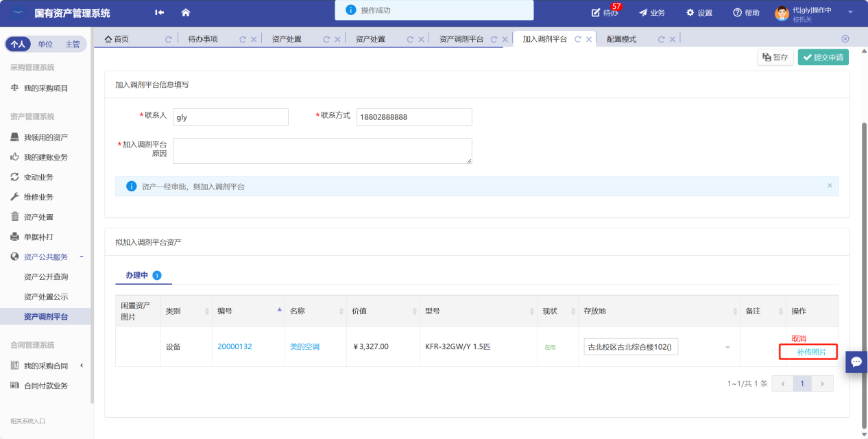Click the 加入调剂平台原因 text area

click(322, 151)
